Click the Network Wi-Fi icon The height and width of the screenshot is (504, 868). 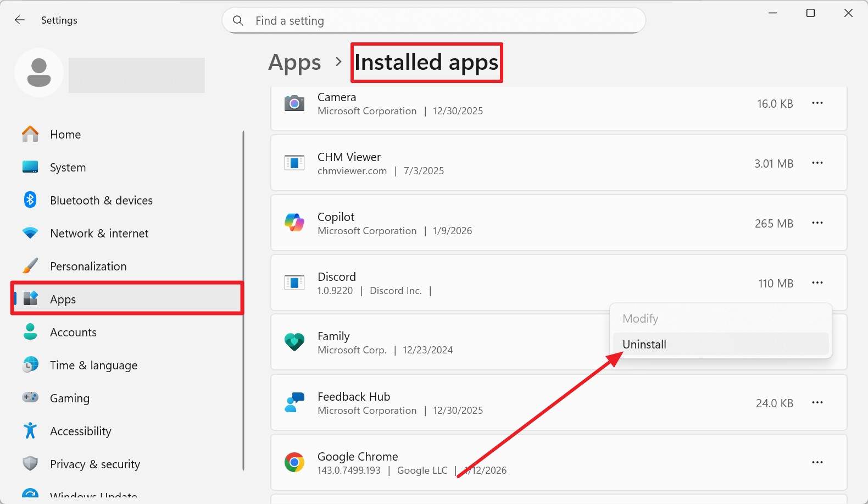tap(30, 233)
